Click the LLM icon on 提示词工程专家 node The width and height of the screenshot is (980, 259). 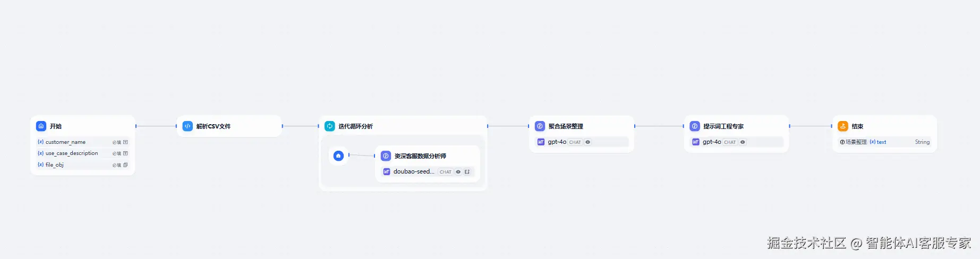(695, 126)
